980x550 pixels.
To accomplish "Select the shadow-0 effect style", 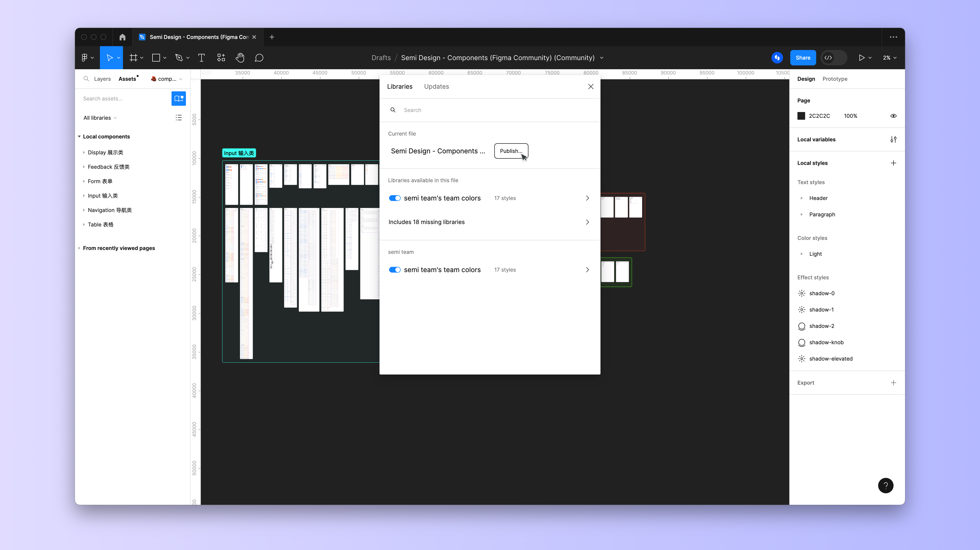I will pyautogui.click(x=821, y=293).
